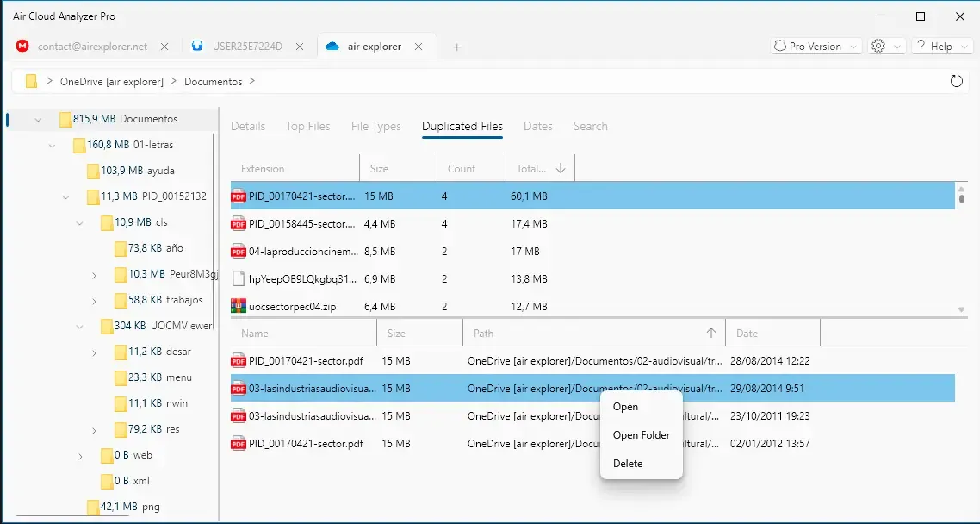This screenshot has height=524, width=980.
Task: Switch to the Top Files tab
Action: [x=307, y=126]
